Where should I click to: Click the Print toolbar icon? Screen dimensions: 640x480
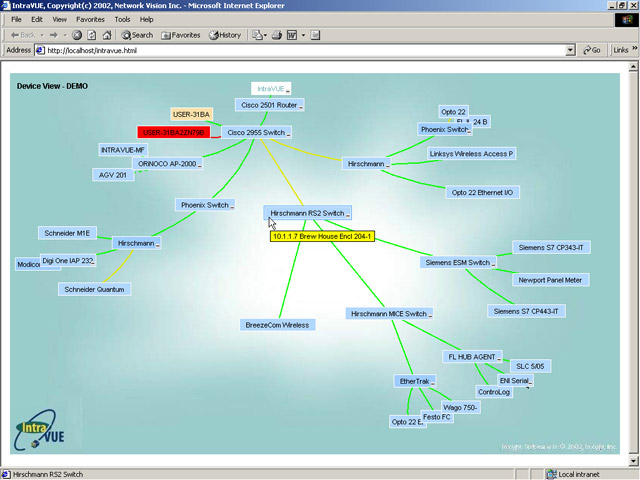tap(277, 35)
